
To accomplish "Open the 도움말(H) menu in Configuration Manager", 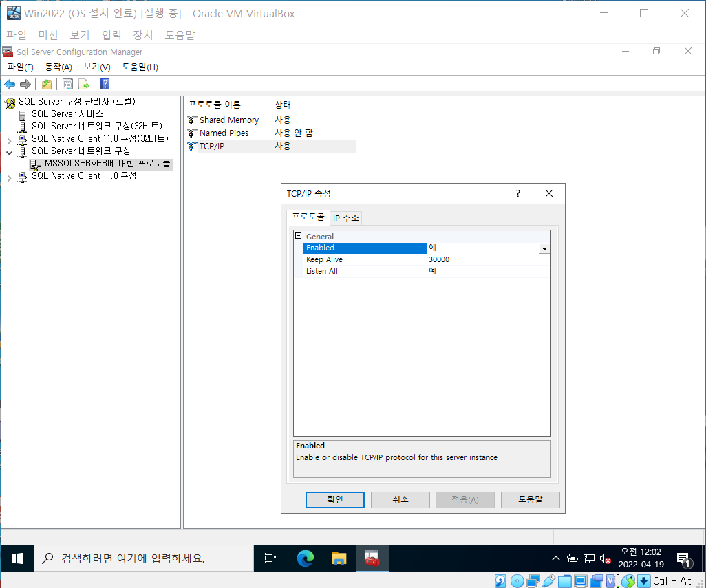I will (140, 67).
